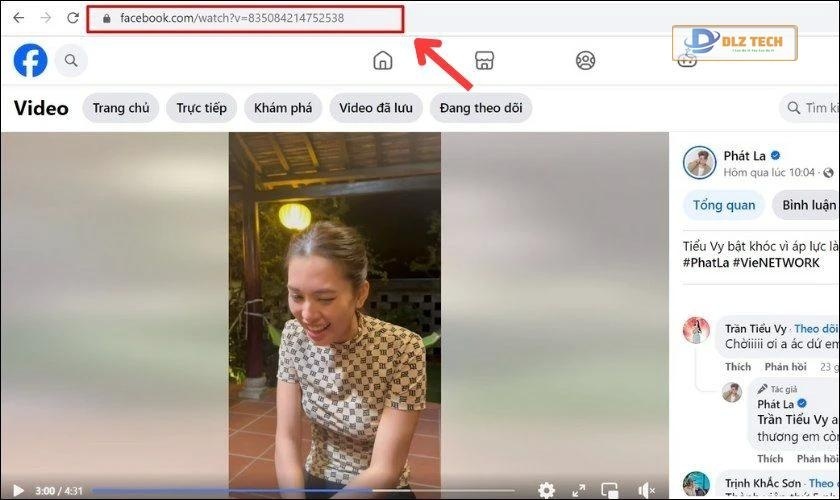
Task: Open Trần Tiểu Vy commenter avatar
Action: (696, 330)
